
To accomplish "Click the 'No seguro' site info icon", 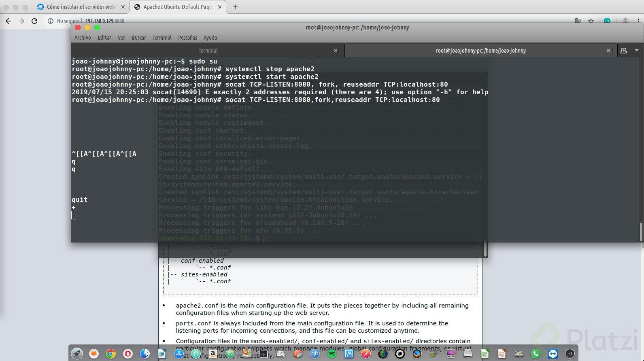I will click(x=51, y=21).
